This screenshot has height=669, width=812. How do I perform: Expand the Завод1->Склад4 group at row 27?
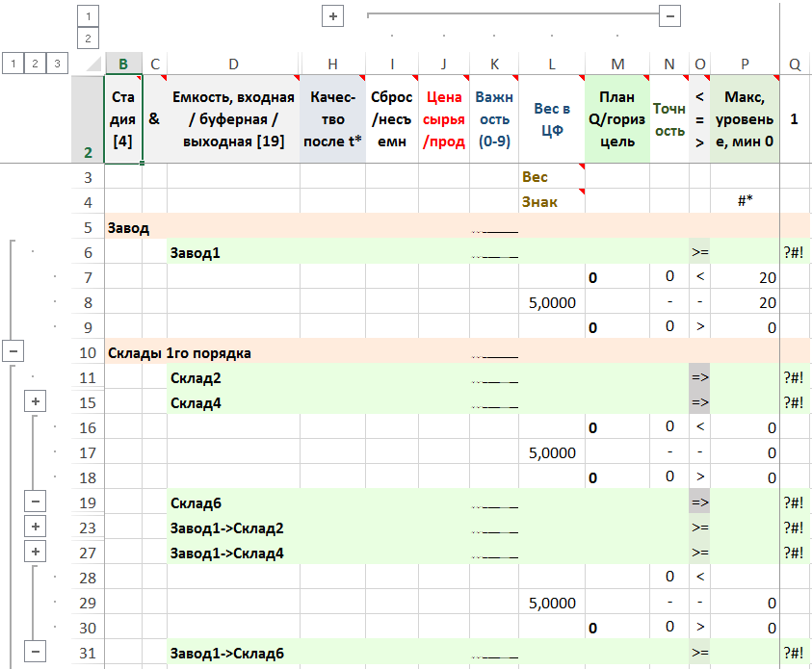tap(36, 553)
